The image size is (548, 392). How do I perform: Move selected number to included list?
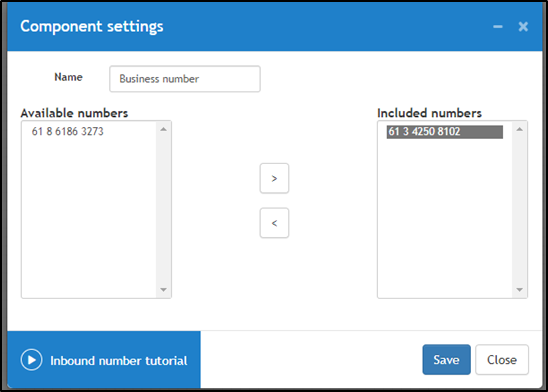click(274, 178)
